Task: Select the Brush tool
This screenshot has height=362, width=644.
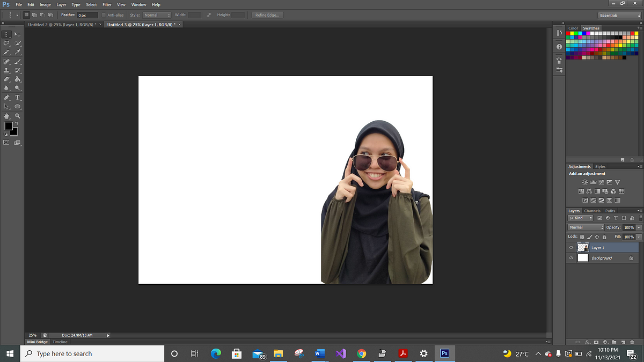Action: click(18, 62)
